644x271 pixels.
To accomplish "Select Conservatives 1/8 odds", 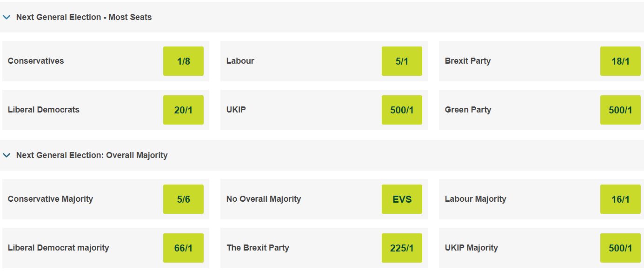I will 183,61.
